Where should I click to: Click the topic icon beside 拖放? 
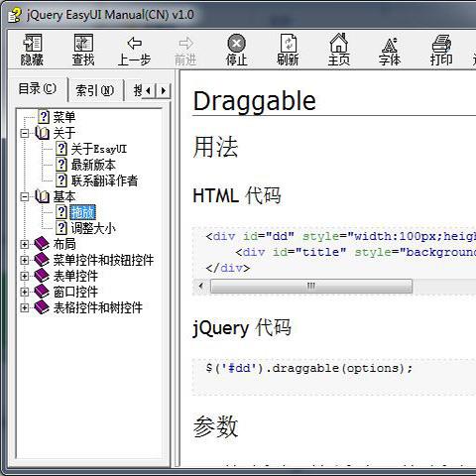pos(61,212)
